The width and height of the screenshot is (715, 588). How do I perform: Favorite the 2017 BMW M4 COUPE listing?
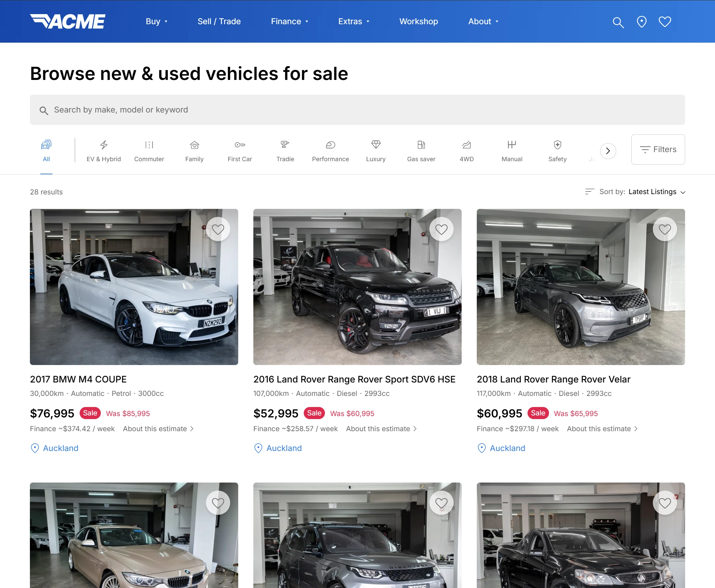[x=218, y=229]
